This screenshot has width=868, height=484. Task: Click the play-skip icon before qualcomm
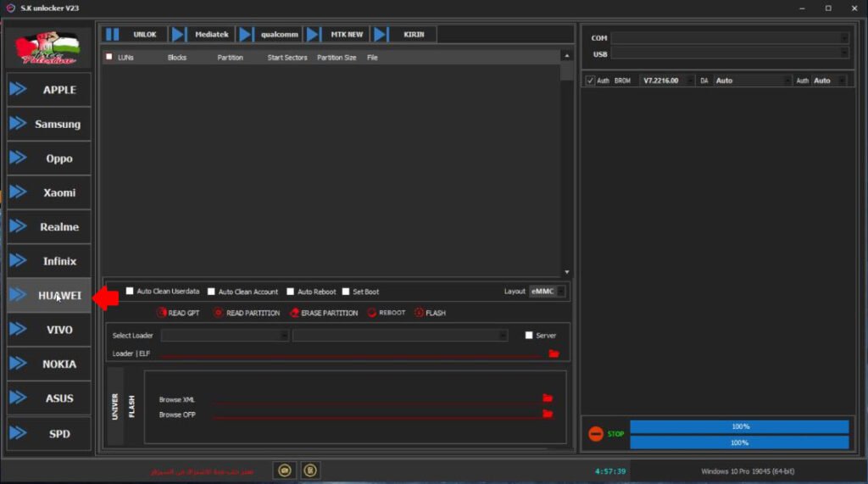(x=247, y=35)
